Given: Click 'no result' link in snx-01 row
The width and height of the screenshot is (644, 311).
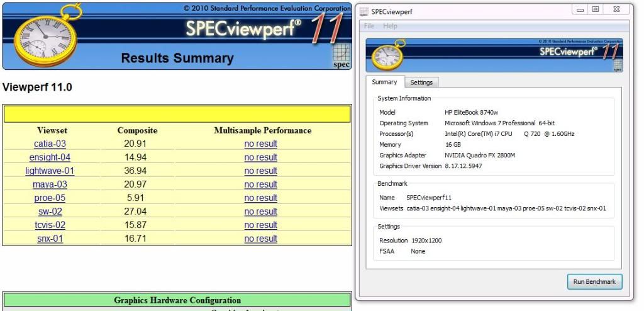Looking at the screenshot, I should pos(260,239).
